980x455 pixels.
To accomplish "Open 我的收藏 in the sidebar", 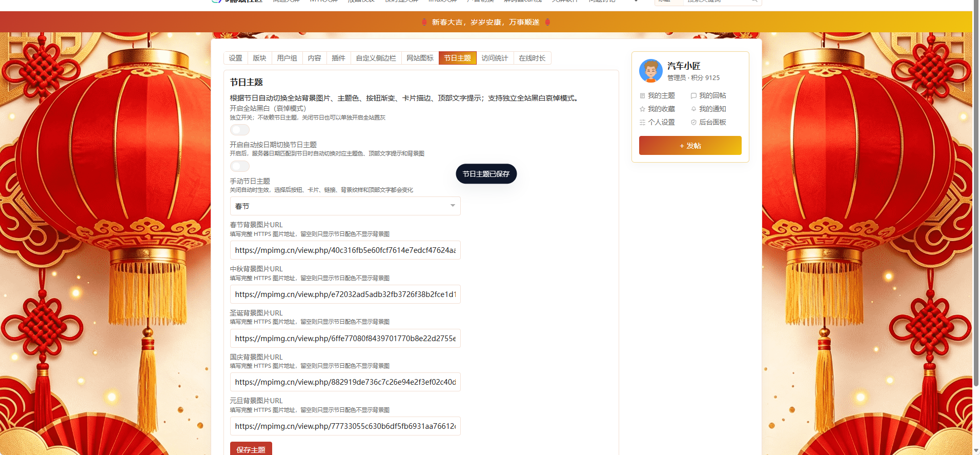I will [657, 109].
